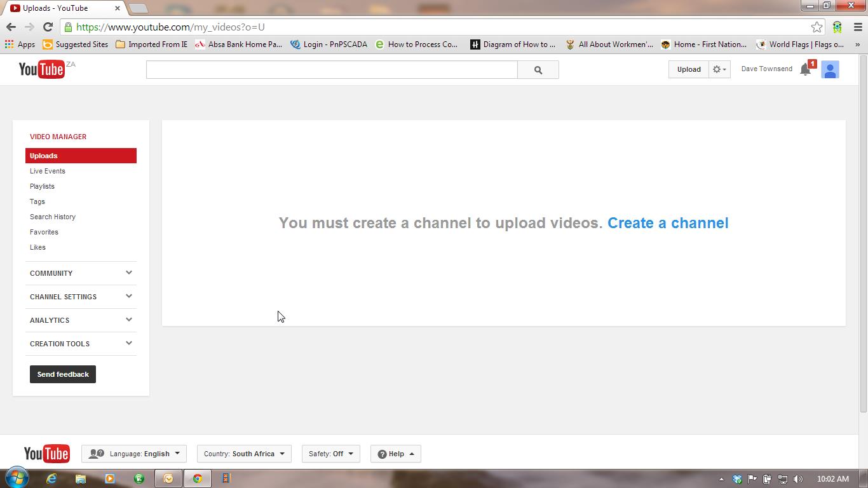The width and height of the screenshot is (868, 488).
Task: Show hidden tray icons arrow
Action: [721, 479]
